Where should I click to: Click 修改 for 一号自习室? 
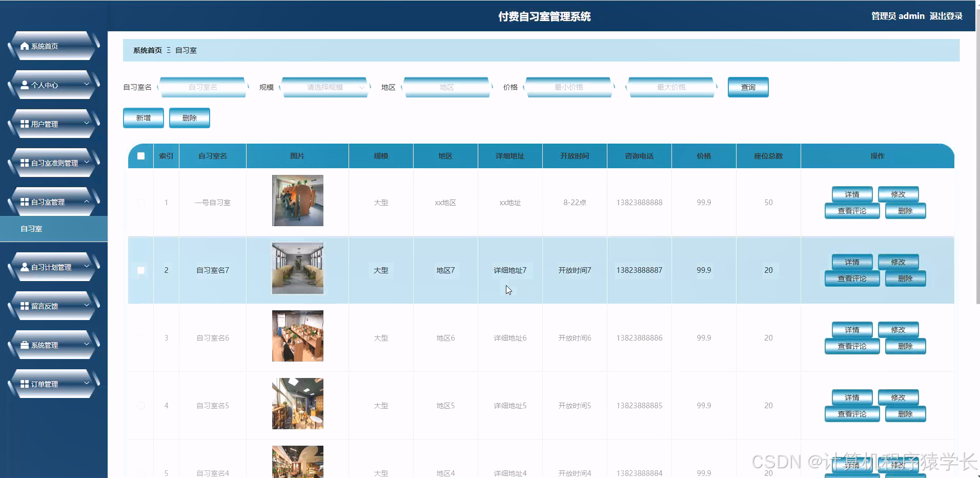click(x=898, y=194)
